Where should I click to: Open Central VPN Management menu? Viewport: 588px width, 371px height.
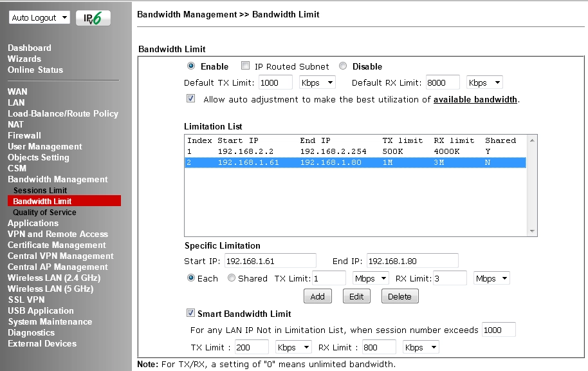tap(60, 256)
